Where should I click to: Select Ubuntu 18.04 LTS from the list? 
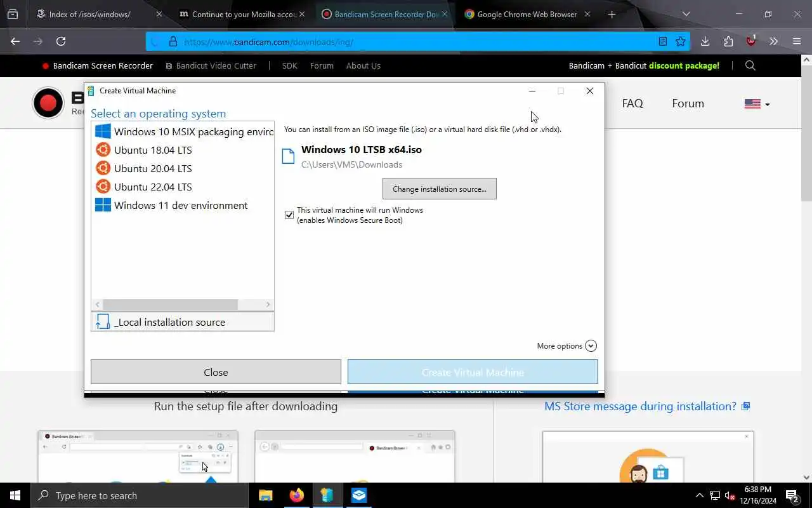coord(183,150)
